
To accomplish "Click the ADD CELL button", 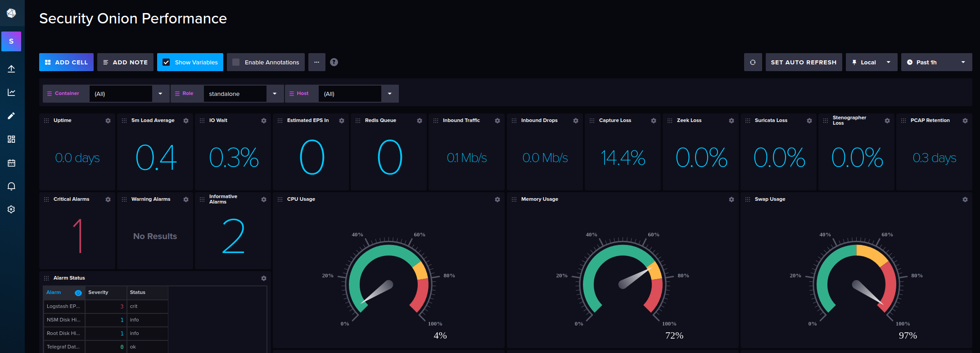I will point(66,62).
